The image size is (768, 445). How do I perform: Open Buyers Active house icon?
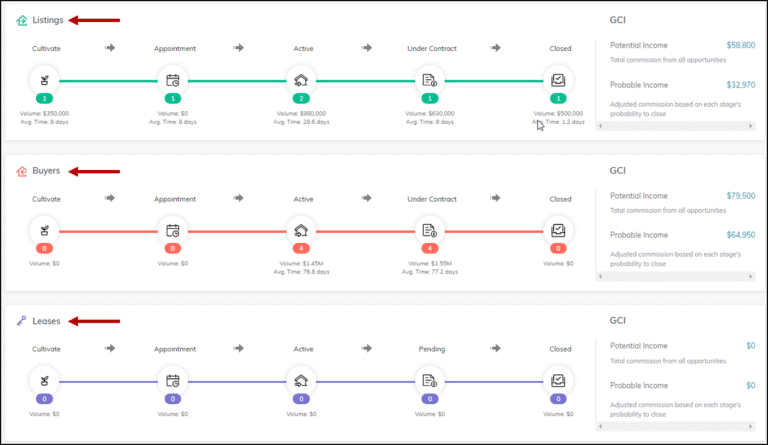point(301,231)
